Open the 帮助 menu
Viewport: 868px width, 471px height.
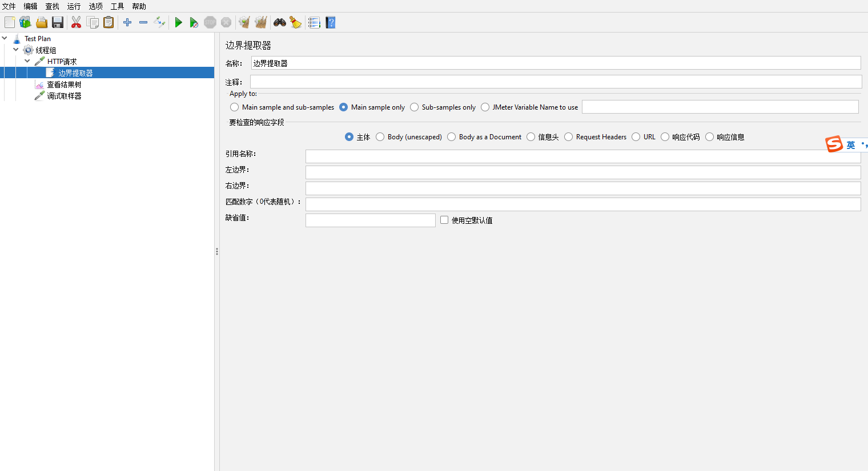point(139,6)
